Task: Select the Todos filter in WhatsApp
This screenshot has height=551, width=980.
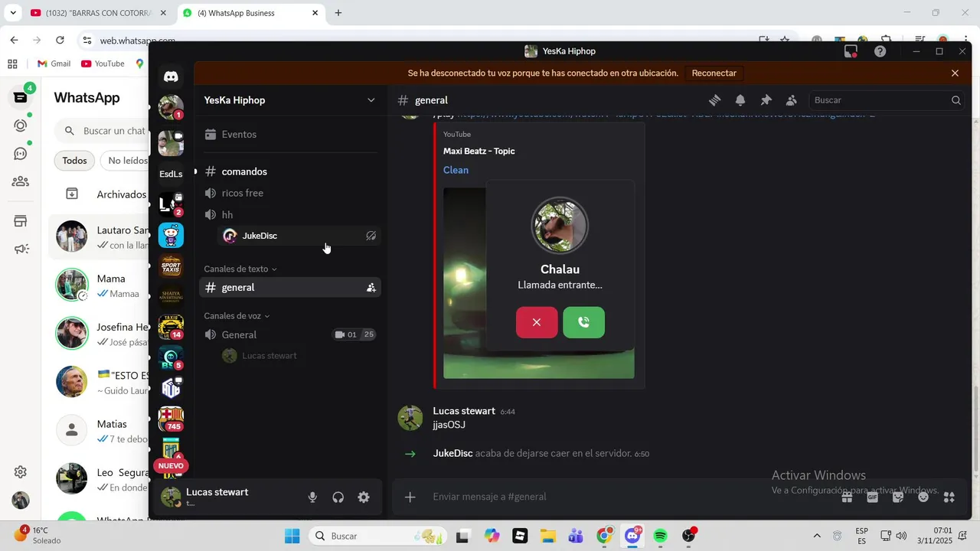Action: coord(74,161)
